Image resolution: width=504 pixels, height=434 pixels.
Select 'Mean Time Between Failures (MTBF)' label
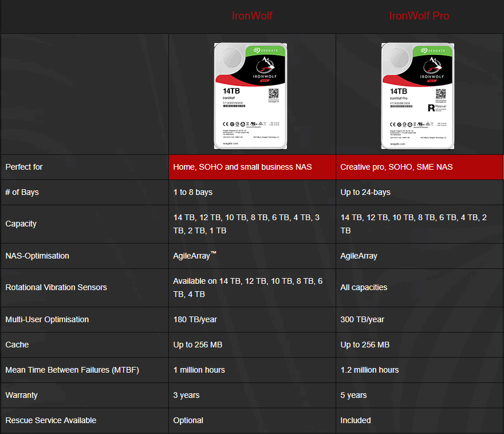click(72, 370)
